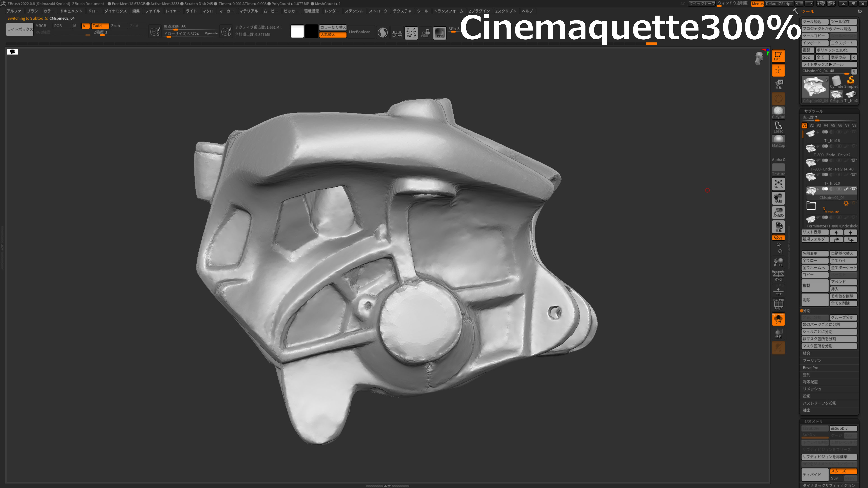
Task: Toggle the A (auto) button
Action: [x=85, y=26]
